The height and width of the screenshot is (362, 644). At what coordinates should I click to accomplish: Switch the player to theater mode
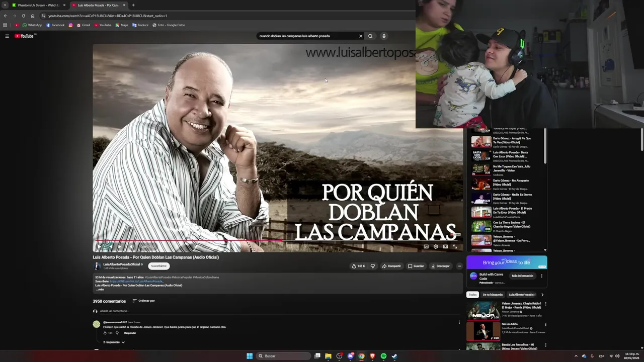(445, 246)
